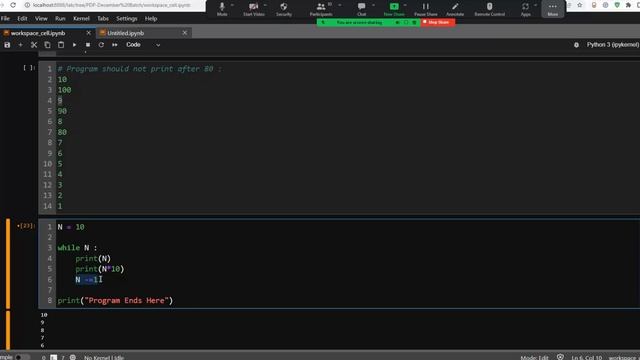This screenshot has height=360, width=640.
Task: Copy the selected cell from the toolbar
Action: pyautogui.click(x=47, y=45)
